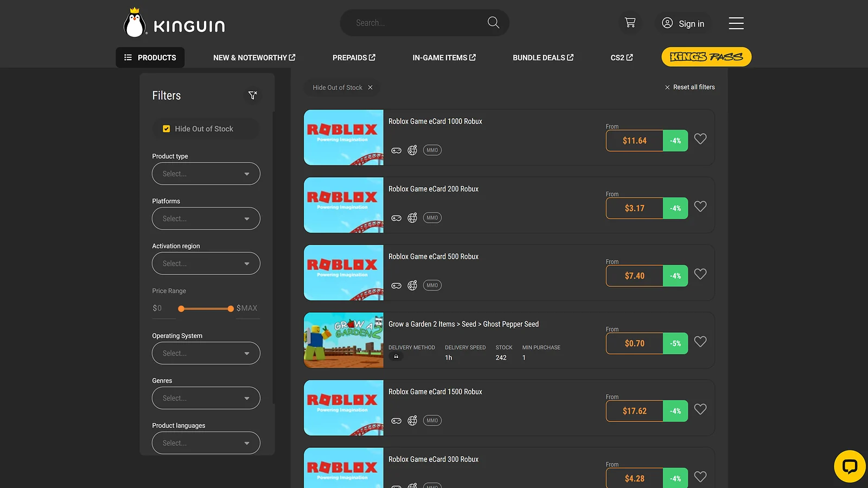Viewport: 868px width, 488px height.
Task: Click delivery method icon on Ghost Pepper Seed
Action: pyautogui.click(x=396, y=357)
